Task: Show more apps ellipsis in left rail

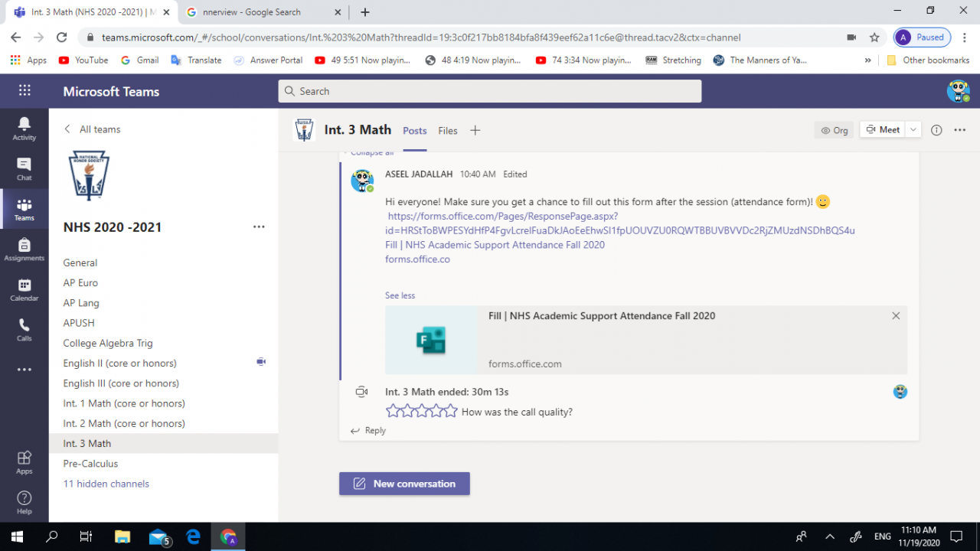Action: tap(24, 370)
